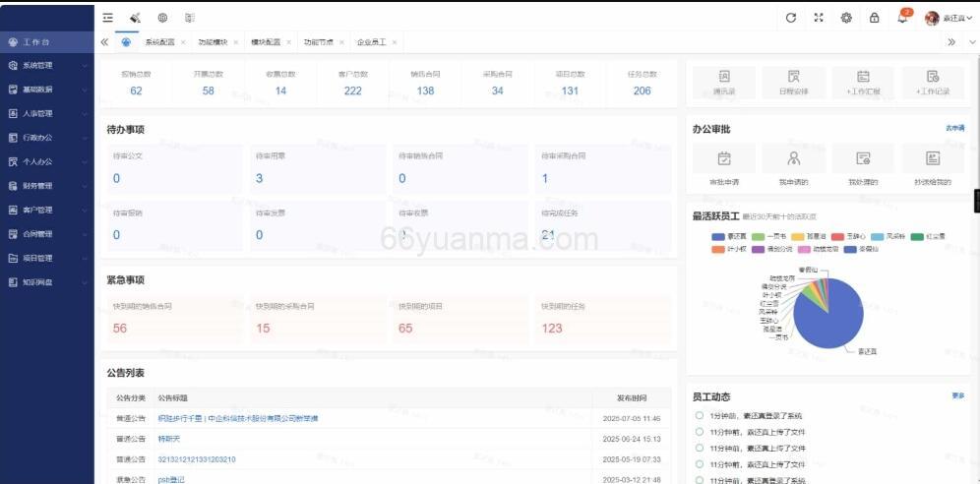
Task: Toggle fullscreen with the expand icon
Action: pos(819,18)
